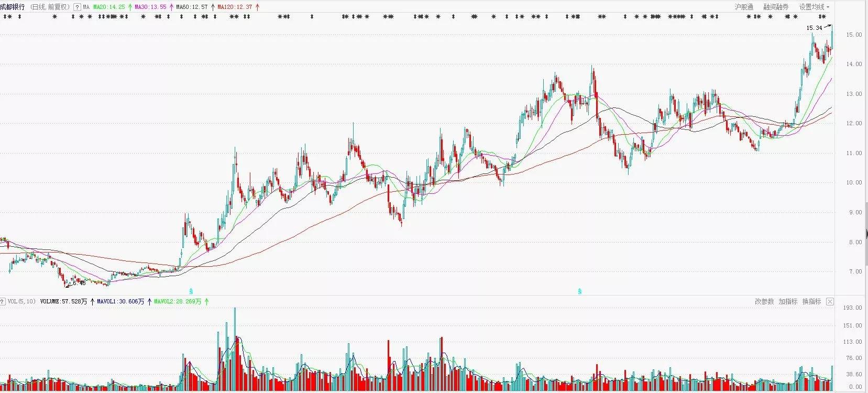Click the 38.60 volume axis label
Viewport: 868px width, 393px height.
click(x=854, y=375)
